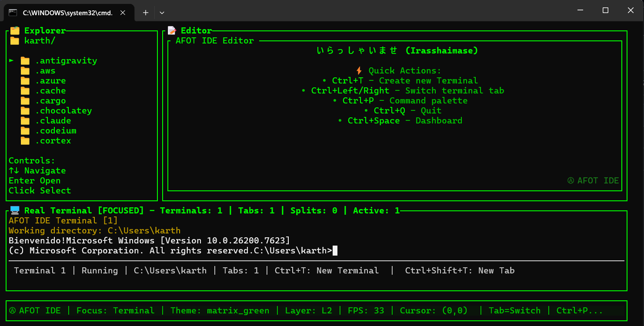The height and width of the screenshot is (326, 644).
Task: Click the .aws folder icon
Action: click(x=25, y=70)
